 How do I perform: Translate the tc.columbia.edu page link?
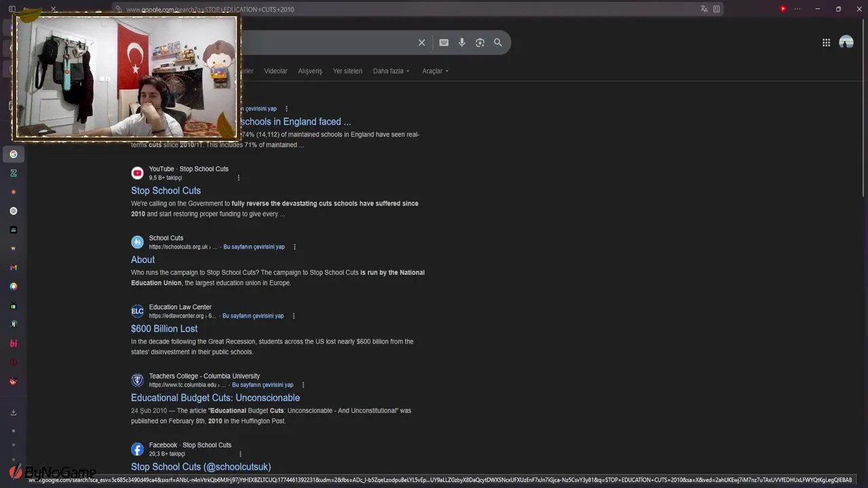262,385
